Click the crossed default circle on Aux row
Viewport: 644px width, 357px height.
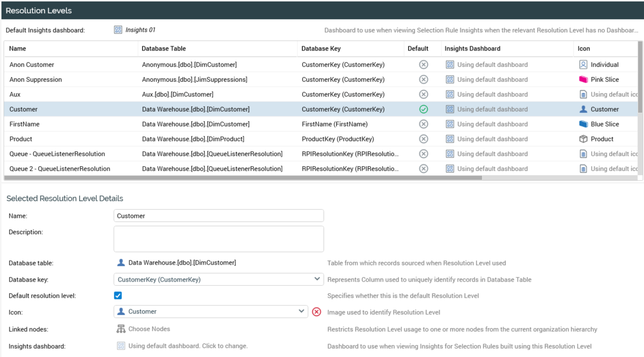423,94
